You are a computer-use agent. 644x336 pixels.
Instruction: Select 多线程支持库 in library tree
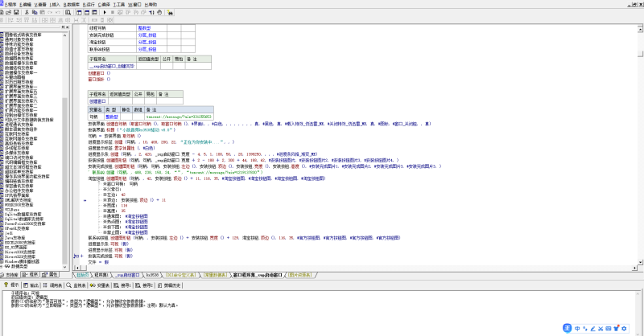pos(17,148)
